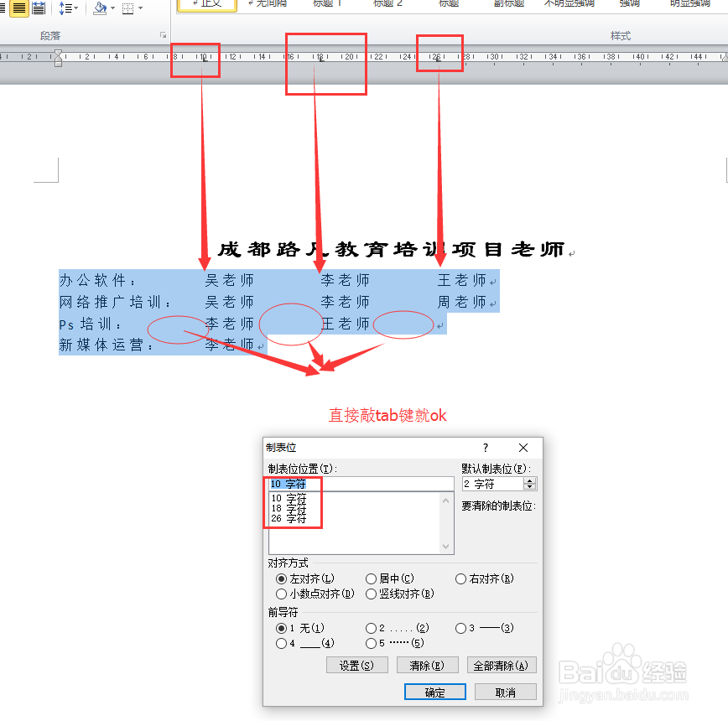Open the shading color dropdown arrow
The image size is (728, 721).
point(112,8)
